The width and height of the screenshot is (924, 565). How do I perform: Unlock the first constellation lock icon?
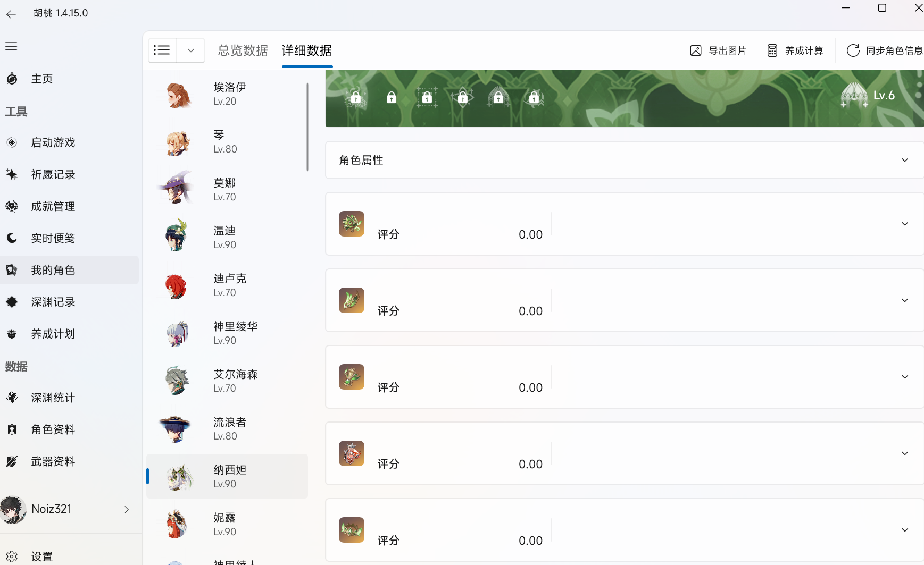coord(355,97)
